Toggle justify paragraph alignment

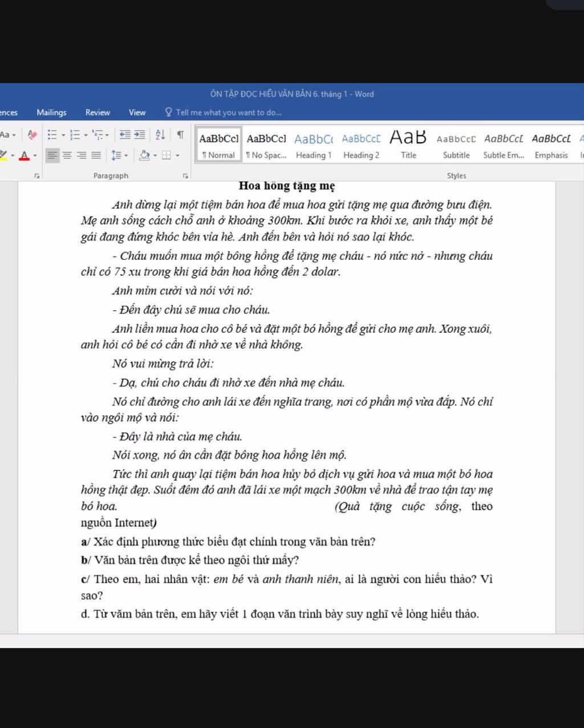click(x=96, y=155)
